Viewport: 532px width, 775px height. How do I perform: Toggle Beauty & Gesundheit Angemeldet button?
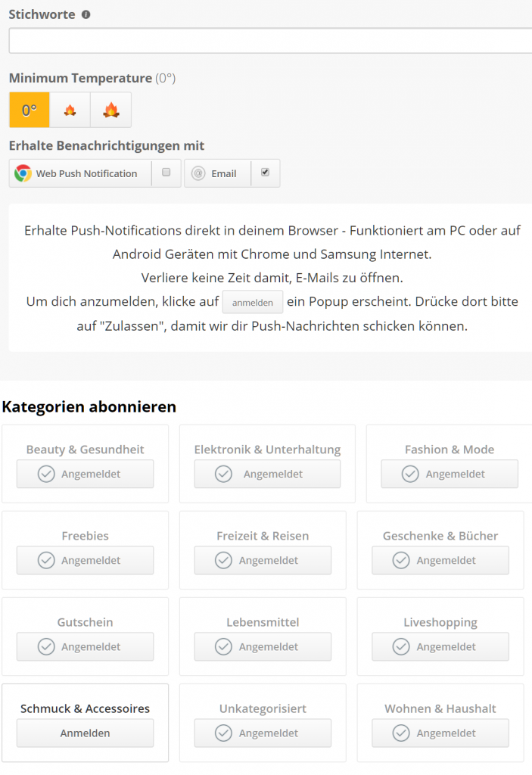pyautogui.click(x=85, y=474)
